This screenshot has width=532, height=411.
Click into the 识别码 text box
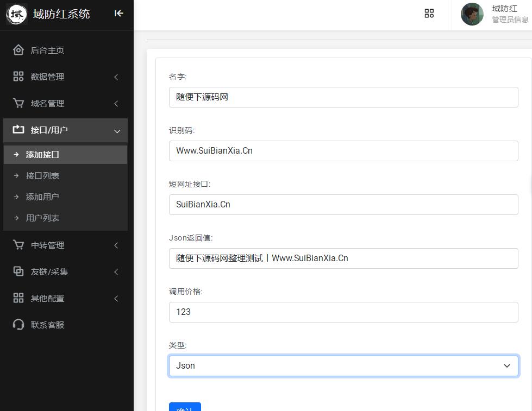coord(343,151)
